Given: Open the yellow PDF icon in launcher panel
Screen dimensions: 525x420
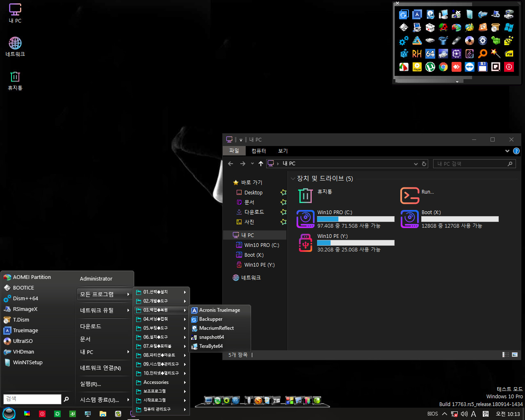Looking at the screenshot, I should click(x=509, y=54).
